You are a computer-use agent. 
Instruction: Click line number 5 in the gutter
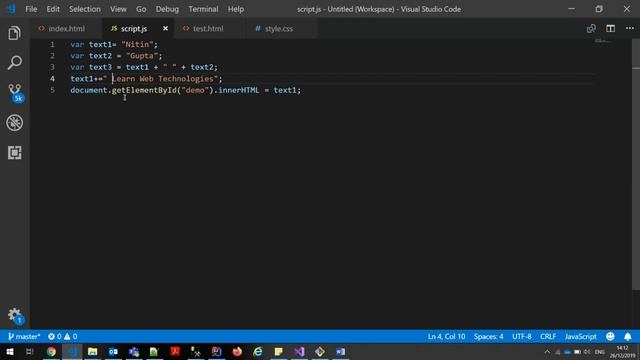52,90
